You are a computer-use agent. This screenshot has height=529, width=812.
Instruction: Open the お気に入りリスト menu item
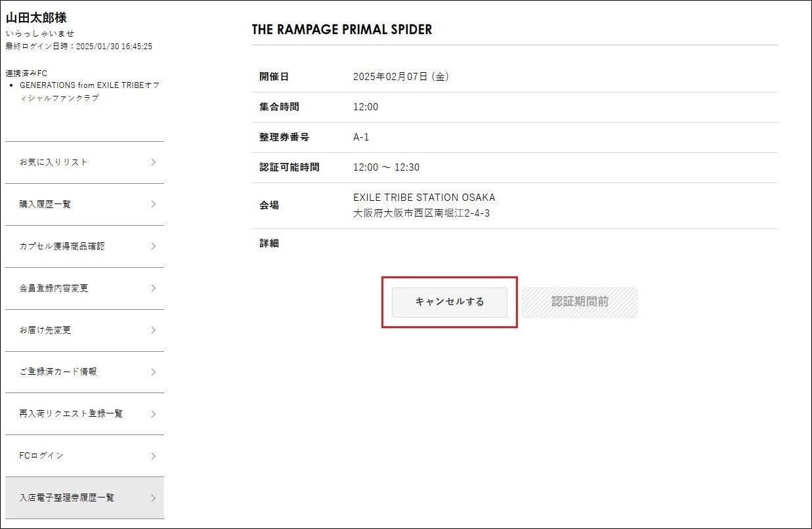[x=85, y=162]
